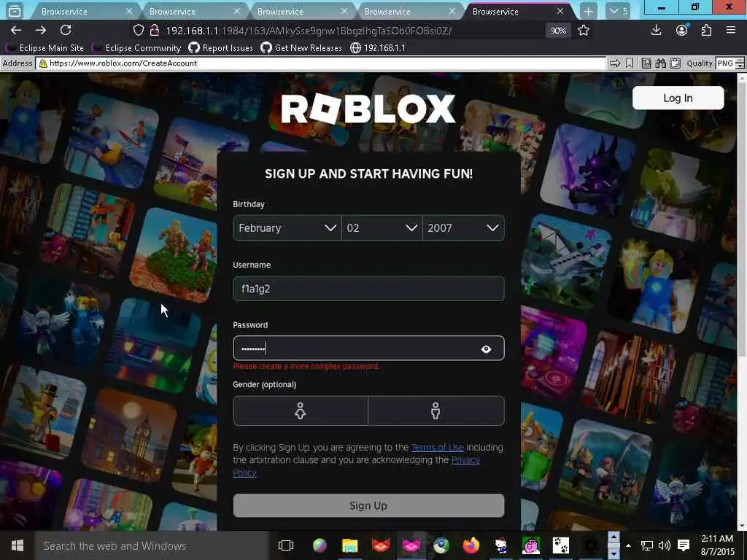
Task: Click the Browservice binoculars find icon
Action: [x=660, y=63]
